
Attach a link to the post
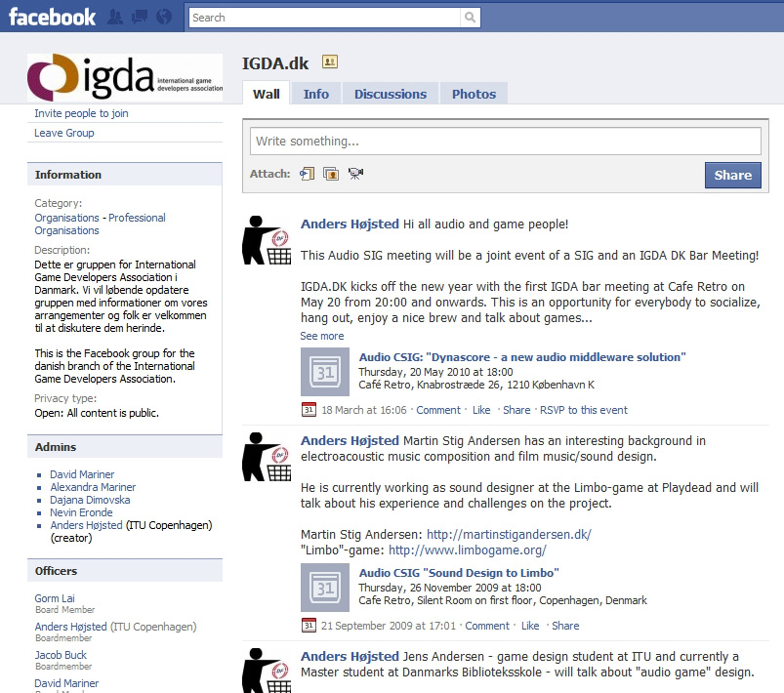(x=307, y=174)
